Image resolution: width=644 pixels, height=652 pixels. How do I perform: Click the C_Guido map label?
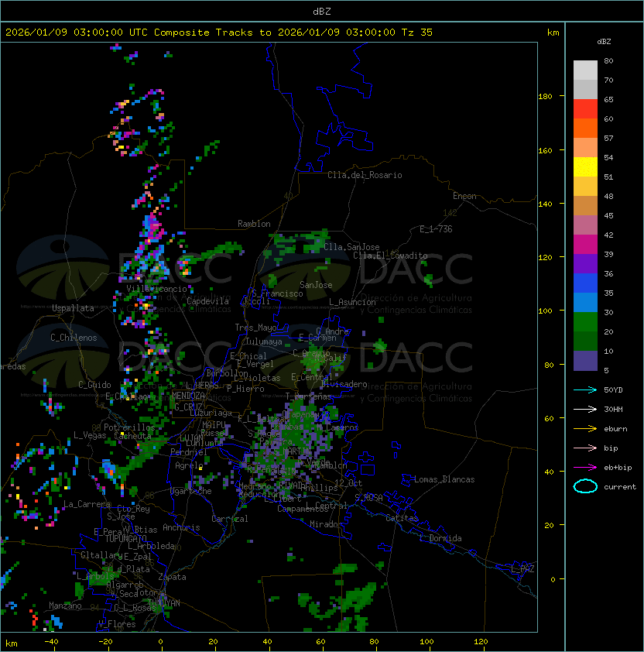point(94,385)
